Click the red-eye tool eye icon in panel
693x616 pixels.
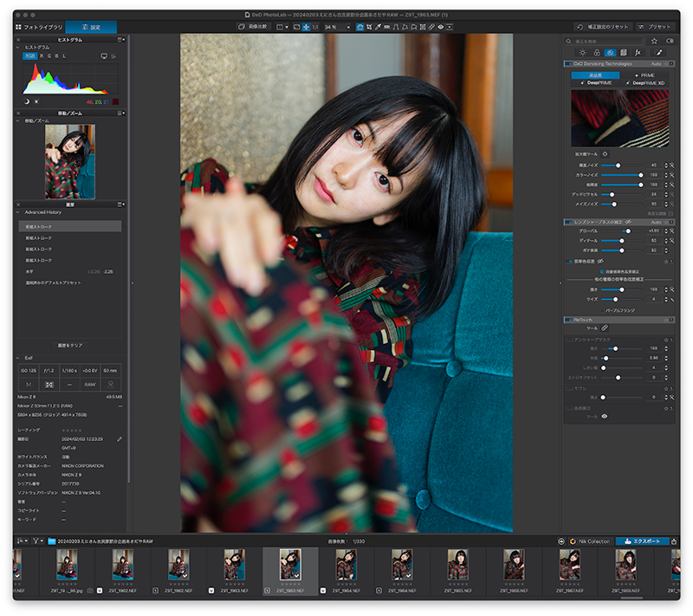[604, 416]
